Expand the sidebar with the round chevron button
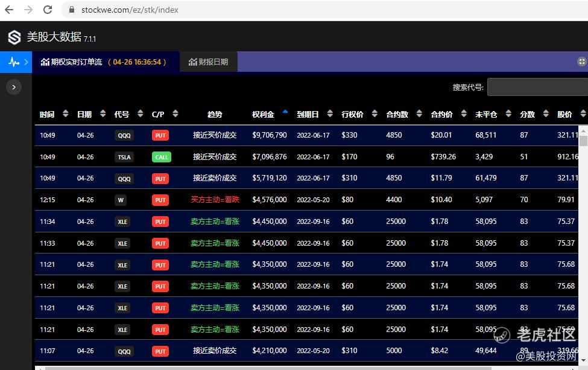The width and height of the screenshot is (588, 370). pos(14,87)
